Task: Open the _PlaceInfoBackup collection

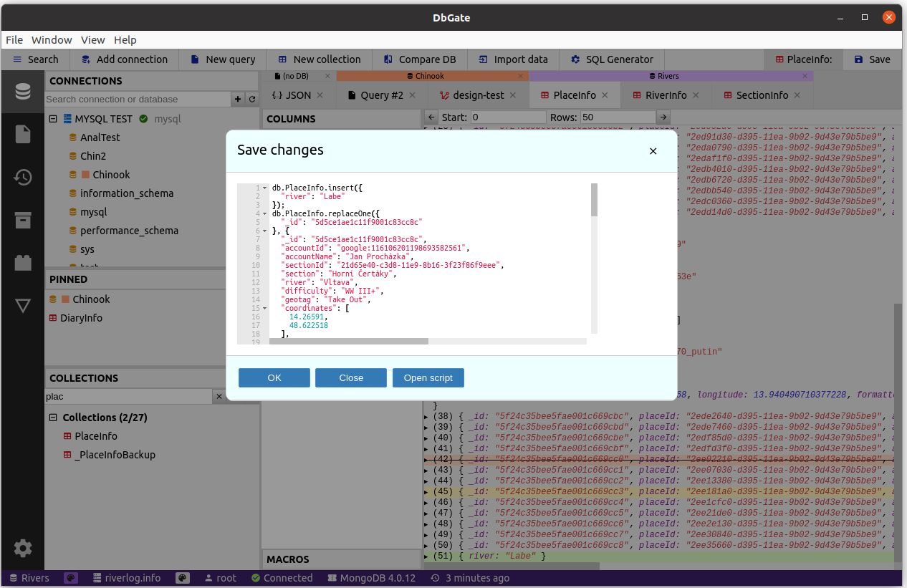Action: click(115, 455)
